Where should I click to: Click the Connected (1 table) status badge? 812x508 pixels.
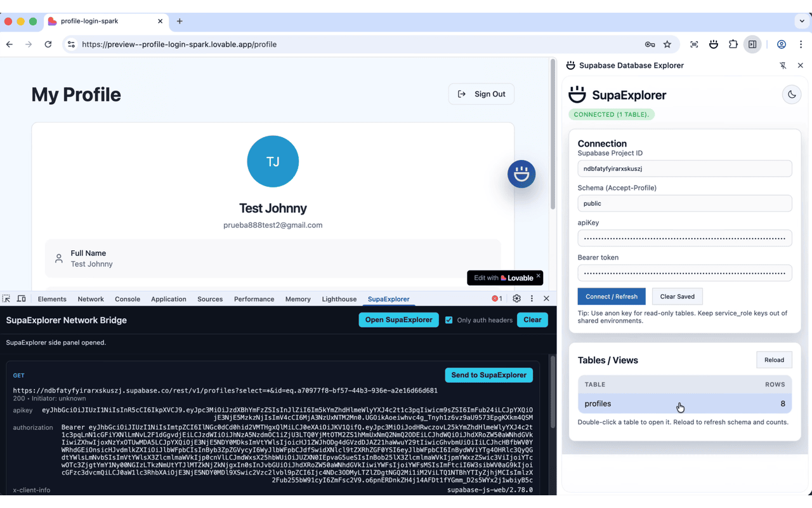pos(612,114)
